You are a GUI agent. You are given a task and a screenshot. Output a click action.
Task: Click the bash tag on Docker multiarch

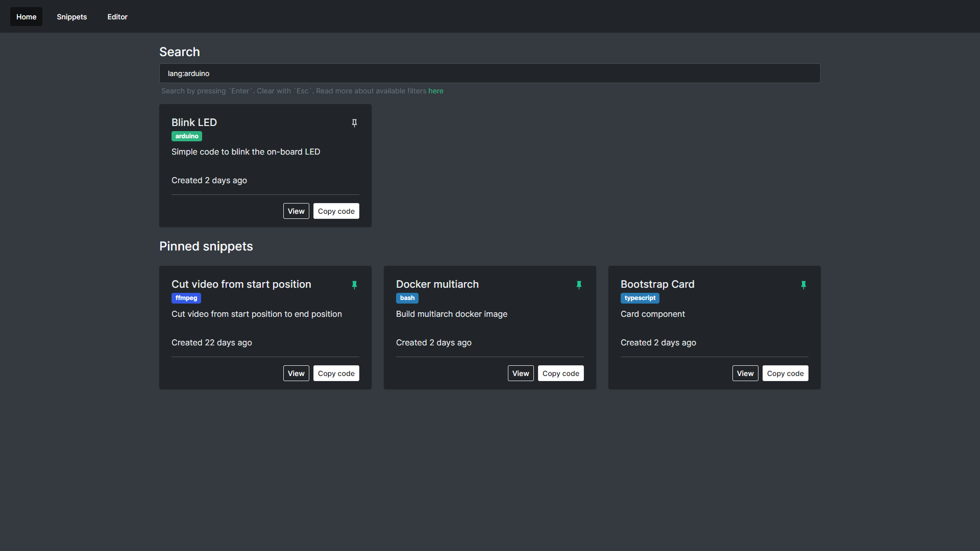pos(407,298)
